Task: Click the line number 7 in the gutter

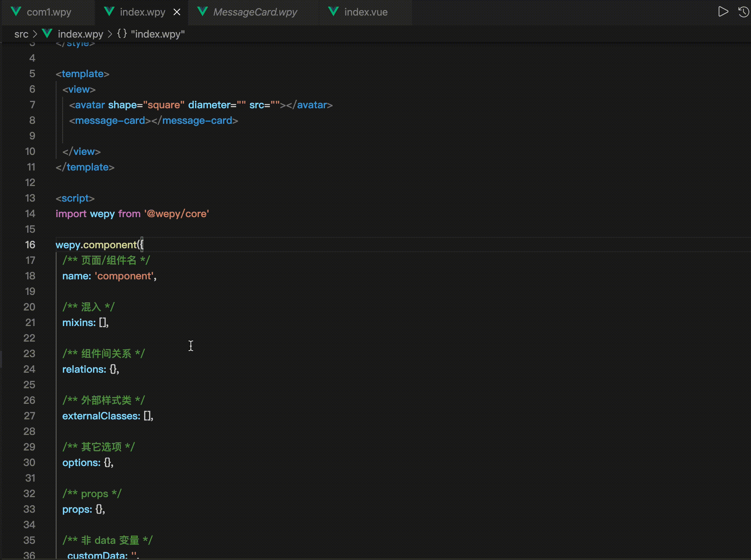Action: pyautogui.click(x=32, y=105)
